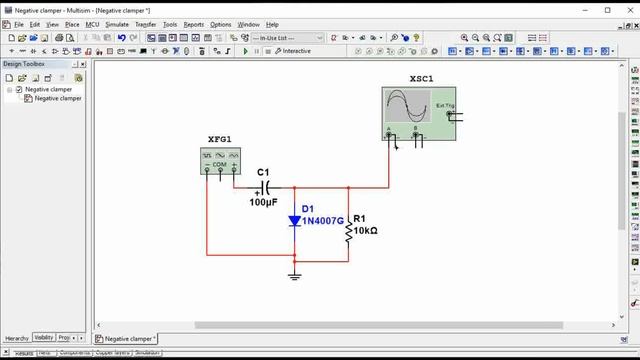Open the Tools menu

pyautogui.click(x=170, y=24)
